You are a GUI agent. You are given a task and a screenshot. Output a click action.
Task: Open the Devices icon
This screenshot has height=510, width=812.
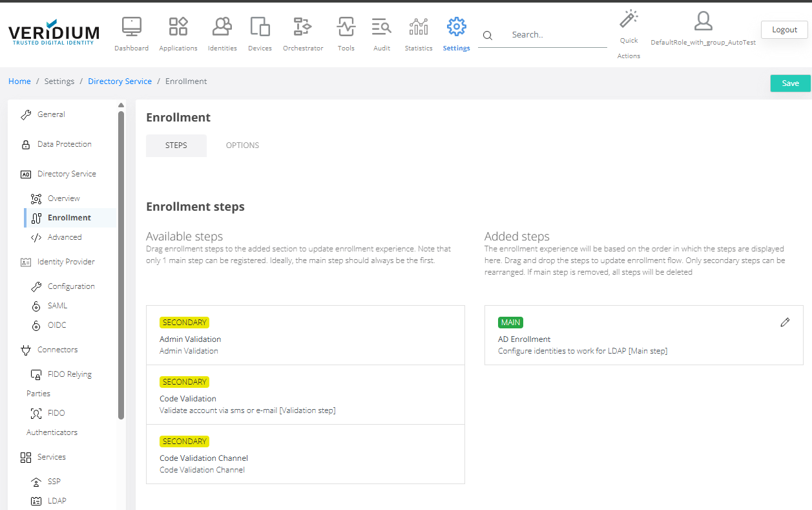point(260,27)
